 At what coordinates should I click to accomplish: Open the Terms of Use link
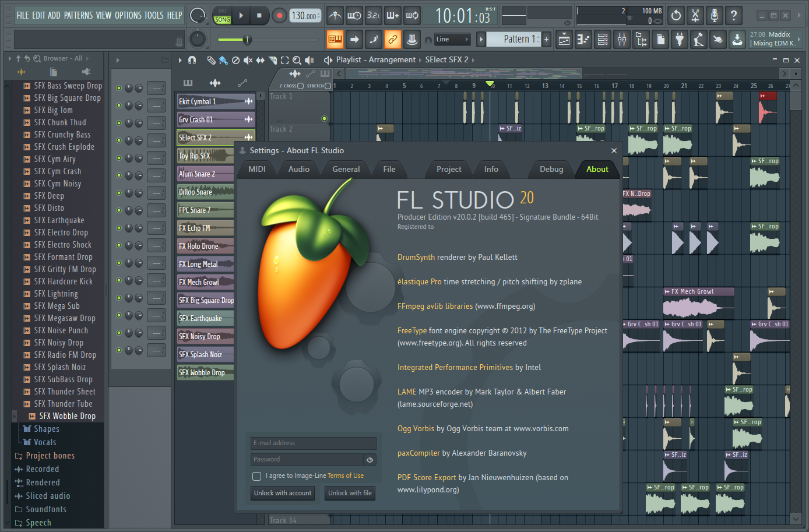pyautogui.click(x=346, y=475)
